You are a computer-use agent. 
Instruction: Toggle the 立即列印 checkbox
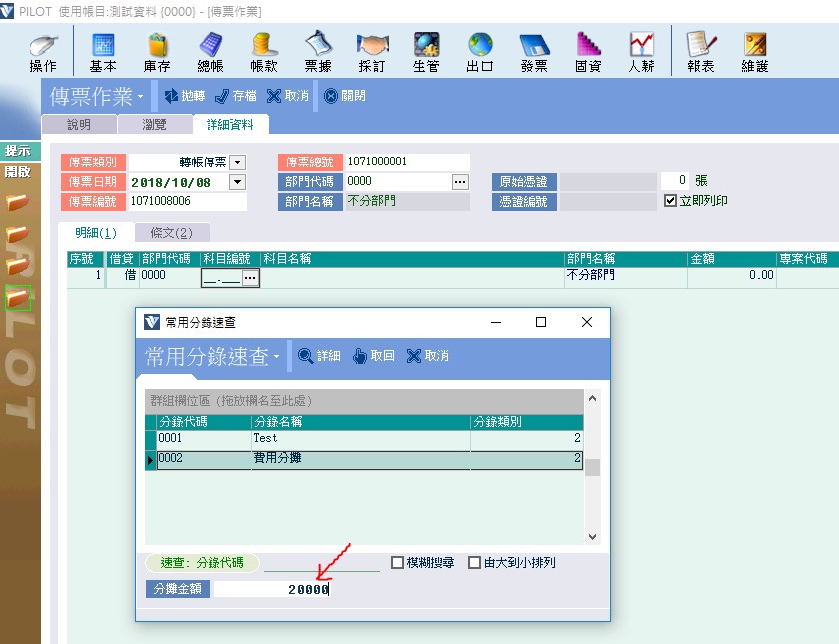670,201
